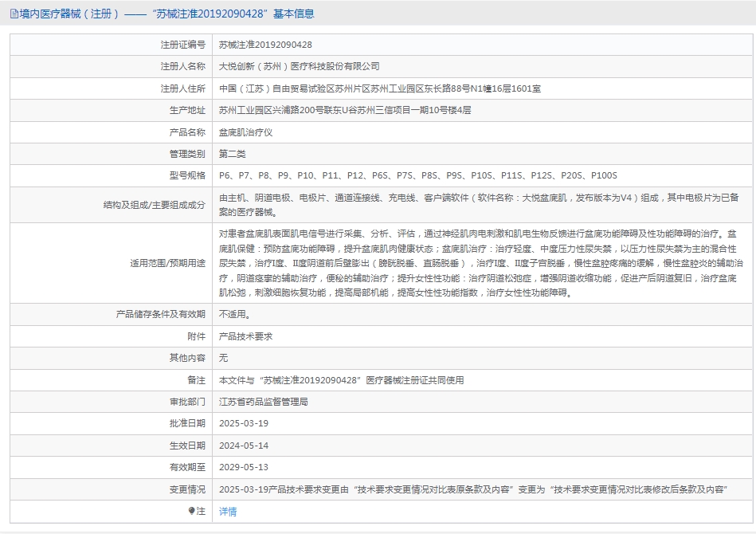The image size is (756, 534).
Task: Click the effective date 2024-05-14
Action: [x=244, y=446]
